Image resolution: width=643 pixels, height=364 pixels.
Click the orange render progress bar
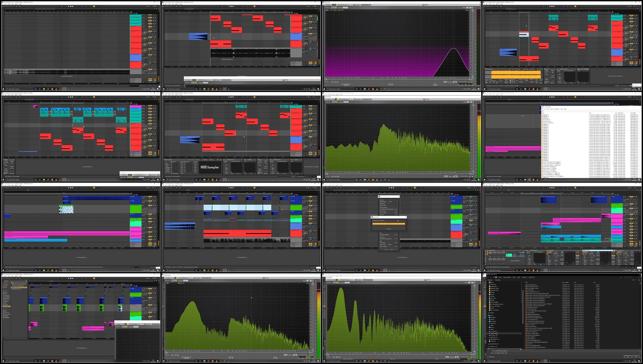pos(389,224)
